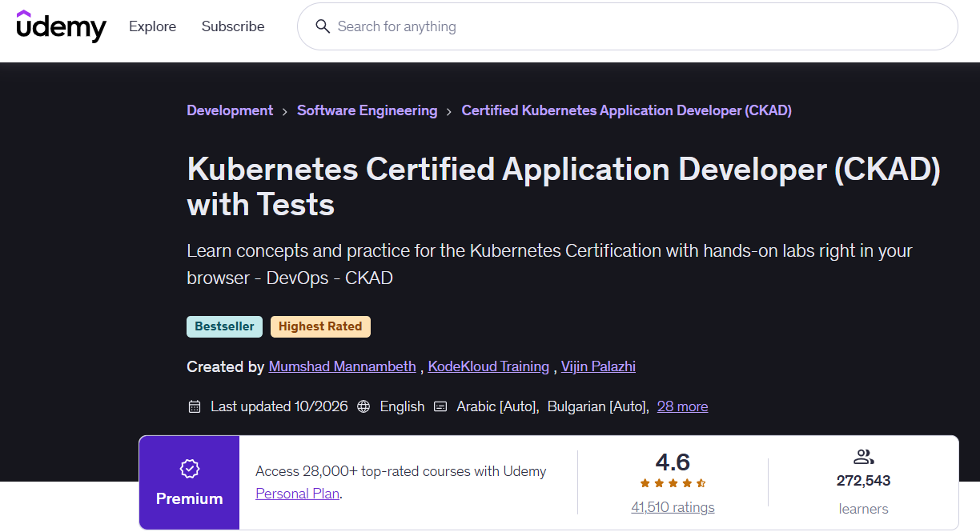This screenshot has width=980, height=532.
Task: Open the Explore menu
Action: (152, 26)
